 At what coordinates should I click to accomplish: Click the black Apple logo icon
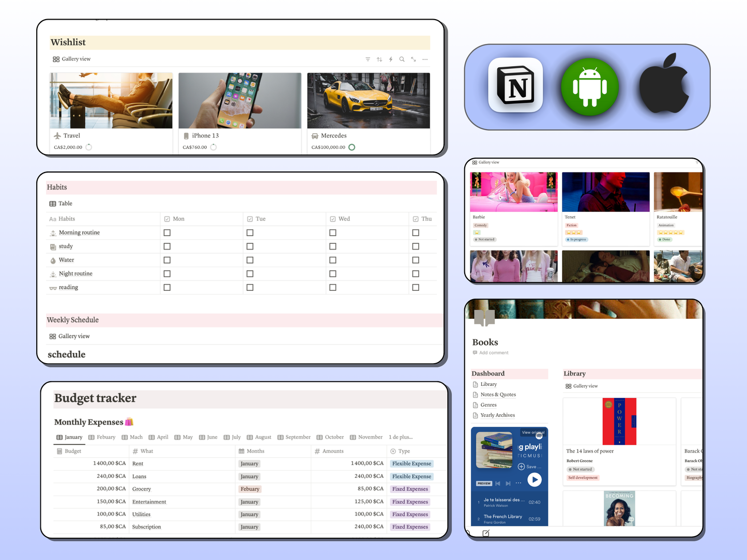(664, 84)
